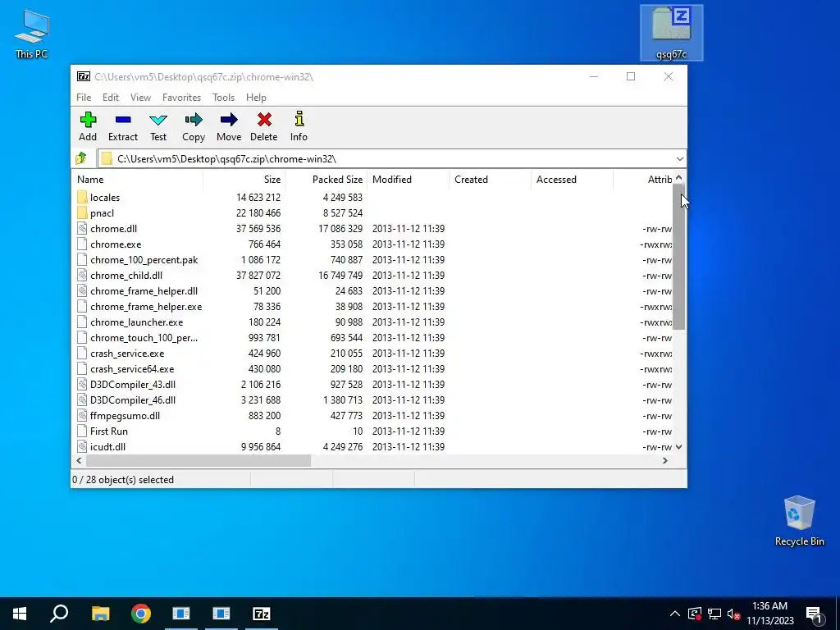
Task: Click the Info toolbar icon
Action: pyautogui.click(x=299, y=118)
